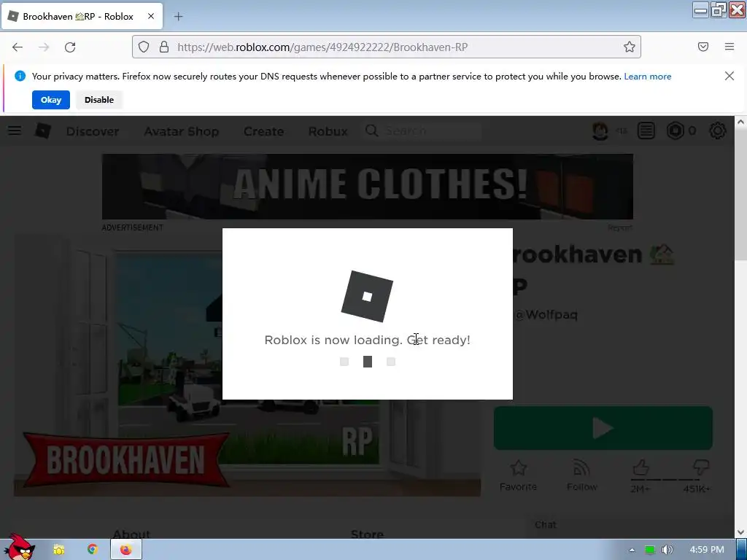Select Firefox in the taskbar

click(x=125, y=550)
